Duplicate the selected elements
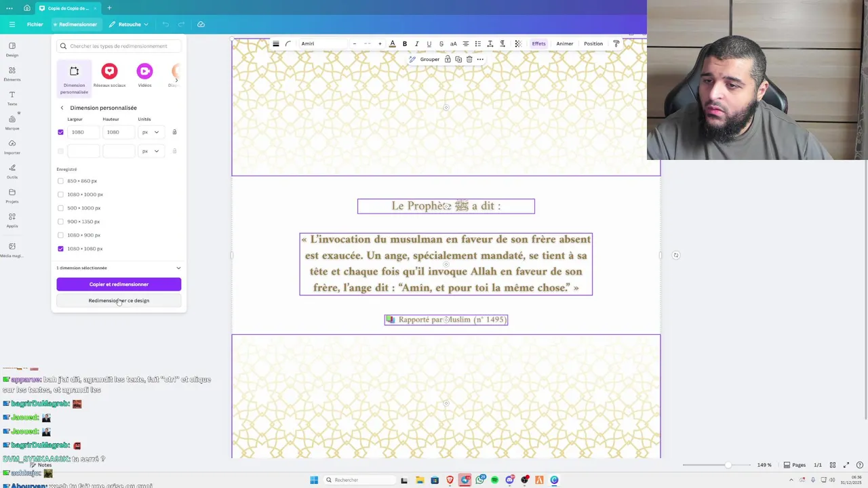868x488 pixels. [458, 59]
